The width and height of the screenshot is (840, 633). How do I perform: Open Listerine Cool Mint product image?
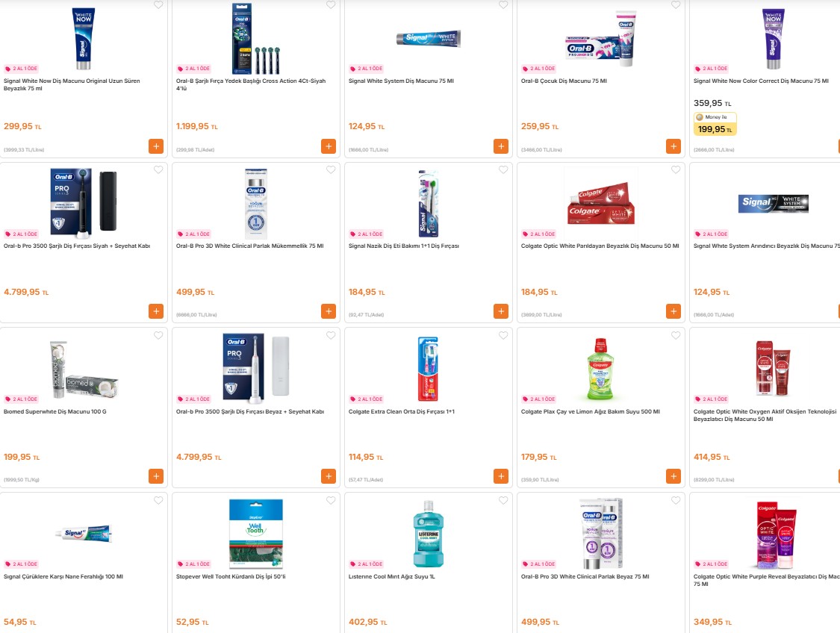pos(428,534)
